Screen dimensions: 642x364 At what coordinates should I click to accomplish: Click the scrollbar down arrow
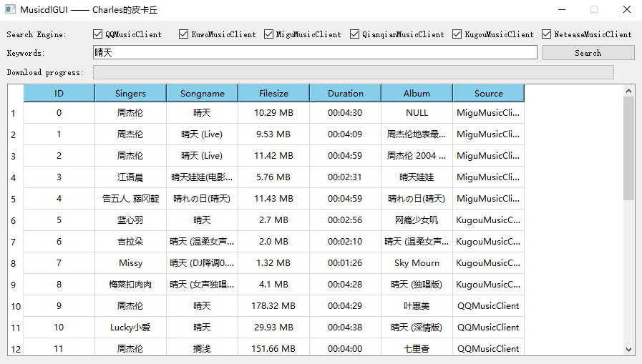(629, 349)
